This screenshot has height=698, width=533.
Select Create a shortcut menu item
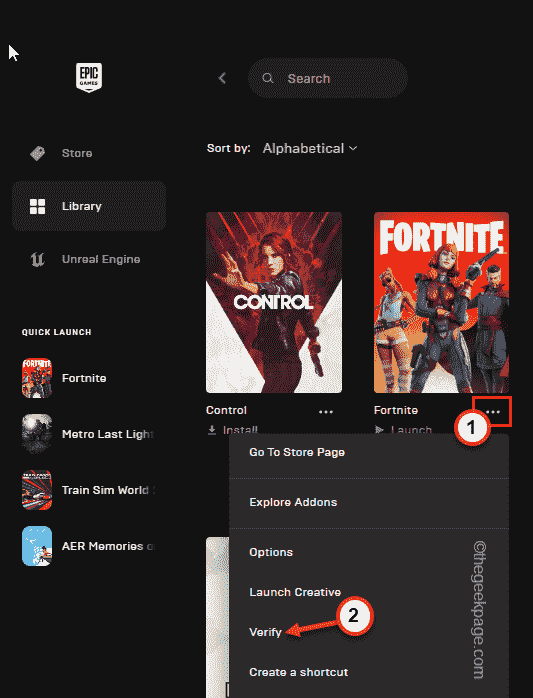[x=298, y=672]
